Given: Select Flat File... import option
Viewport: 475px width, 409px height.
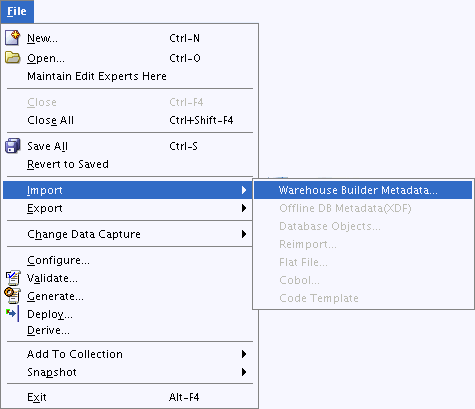Looking at the screenshot, I should [x=303, y=262].
